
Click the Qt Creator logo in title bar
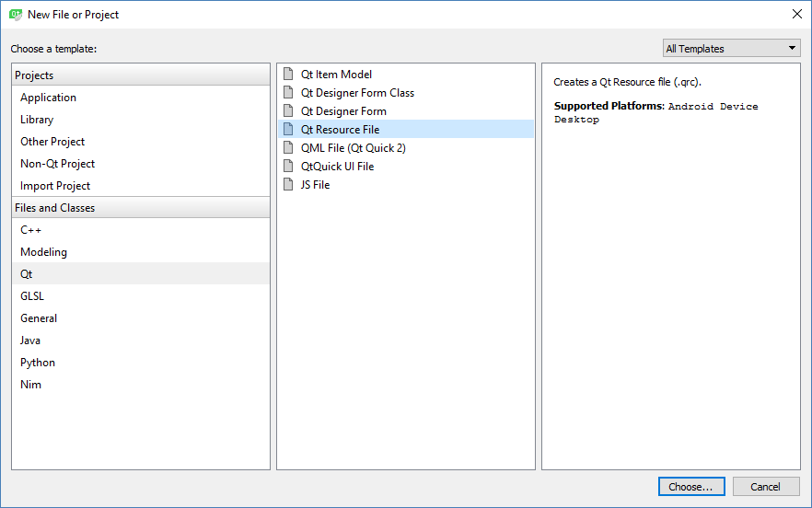[15, 14]
